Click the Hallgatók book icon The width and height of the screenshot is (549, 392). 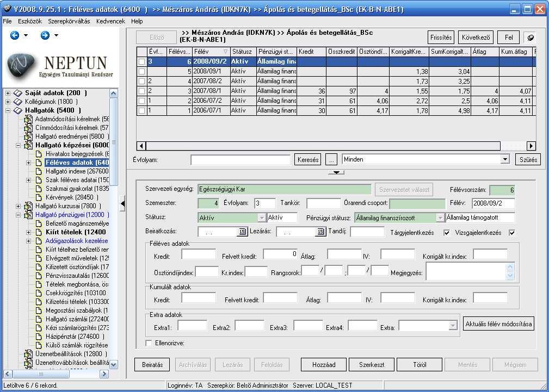[x=18, y=110]
